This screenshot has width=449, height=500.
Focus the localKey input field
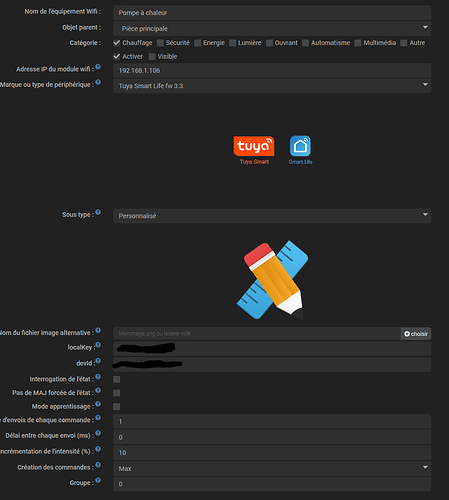pyautogui.click(x=272, y=349)
